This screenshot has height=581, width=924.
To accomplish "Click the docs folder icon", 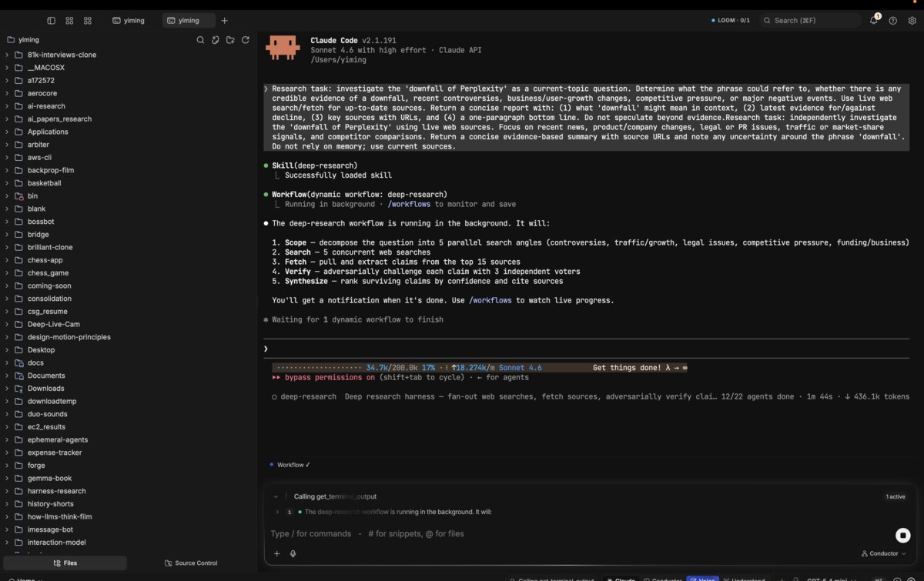I will coord(18,362).
